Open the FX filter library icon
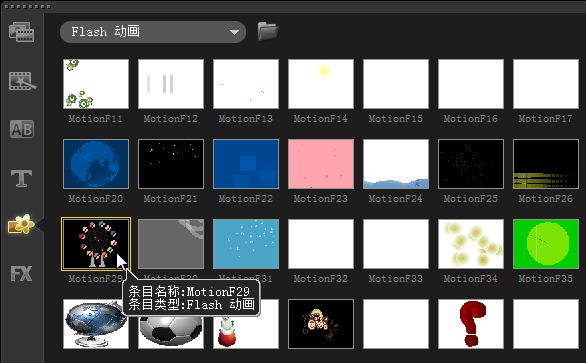Screen dimensions: 586x363 [21, 274]
